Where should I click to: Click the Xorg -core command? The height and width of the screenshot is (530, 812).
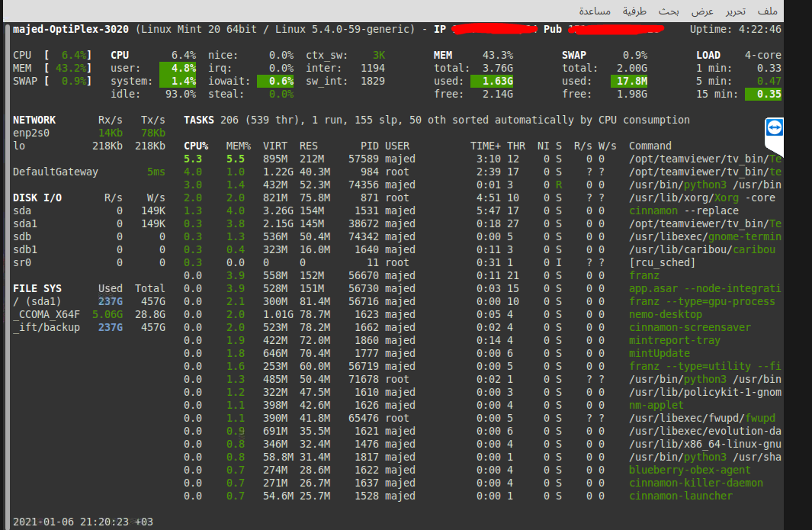[x=702, y=198]
